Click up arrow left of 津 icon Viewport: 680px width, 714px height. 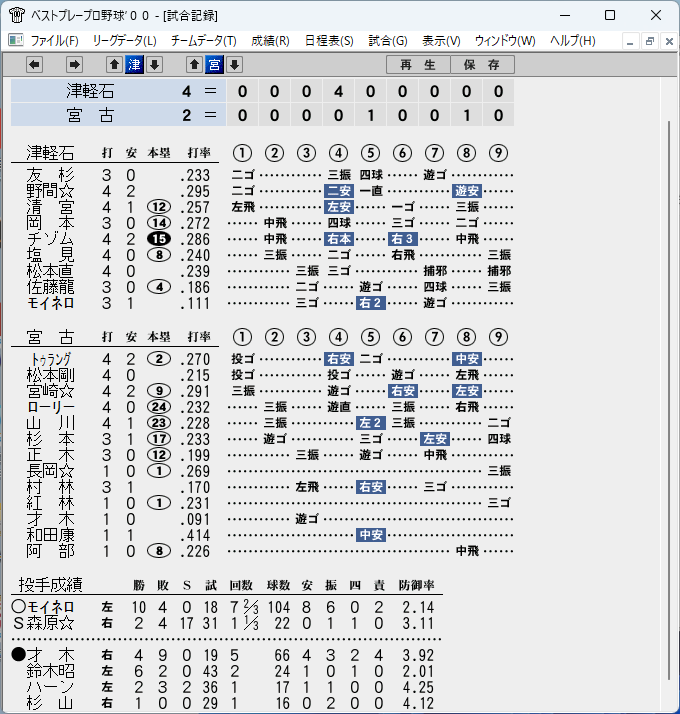114,65
